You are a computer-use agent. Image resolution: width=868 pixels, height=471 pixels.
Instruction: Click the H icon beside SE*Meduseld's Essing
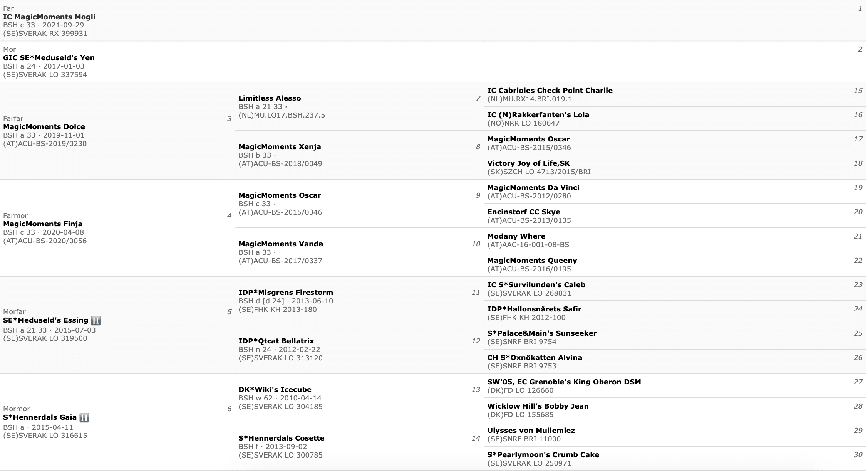tap(96, 320)
